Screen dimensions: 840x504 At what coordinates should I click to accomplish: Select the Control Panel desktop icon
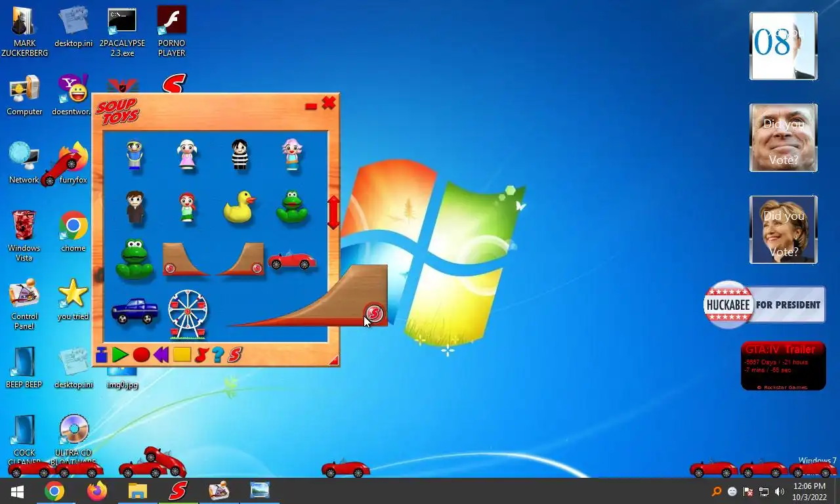[24, 304]
